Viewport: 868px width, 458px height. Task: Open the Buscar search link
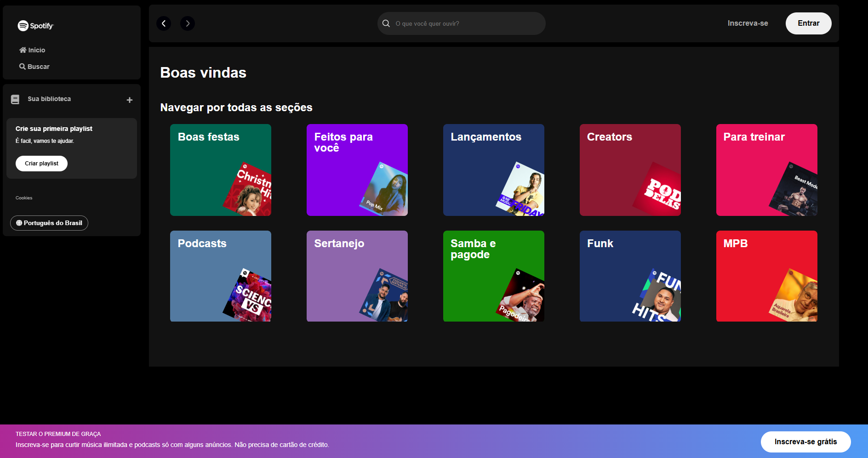click(x=34, y=67)
